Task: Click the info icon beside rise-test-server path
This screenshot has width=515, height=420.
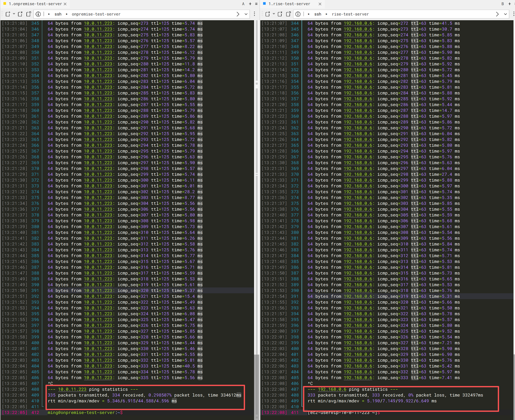Action: click(x=298, y=14)
